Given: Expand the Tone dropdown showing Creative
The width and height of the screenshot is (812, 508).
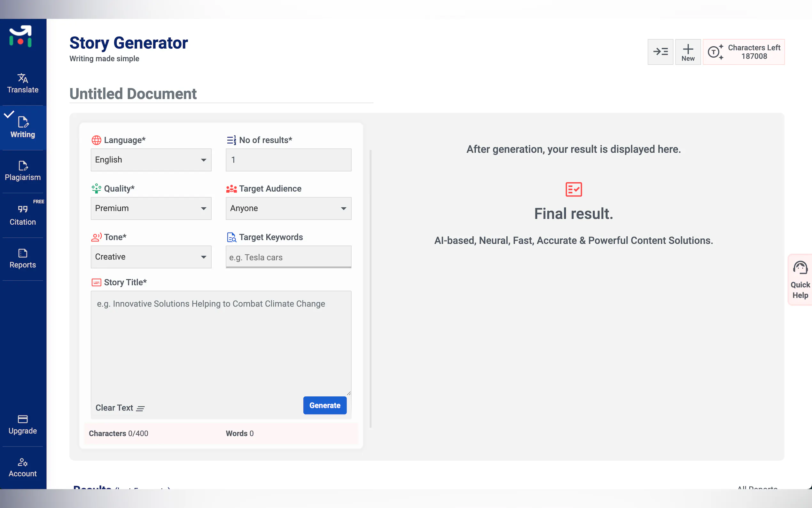Looking at the screenshot, I should [x=151, y=257].
